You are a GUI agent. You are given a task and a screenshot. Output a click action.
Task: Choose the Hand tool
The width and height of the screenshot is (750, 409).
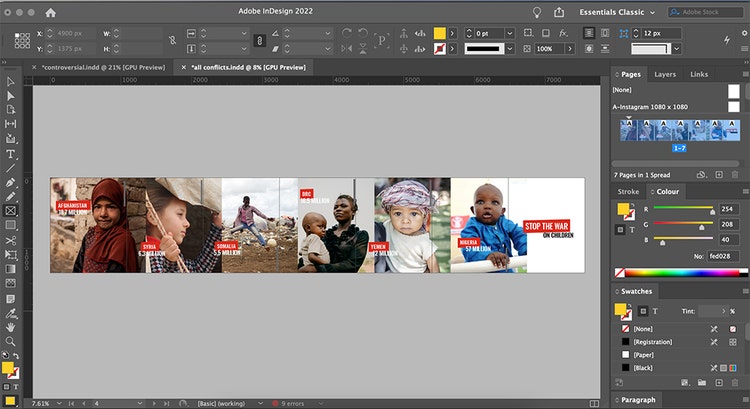tap(11, 326)
